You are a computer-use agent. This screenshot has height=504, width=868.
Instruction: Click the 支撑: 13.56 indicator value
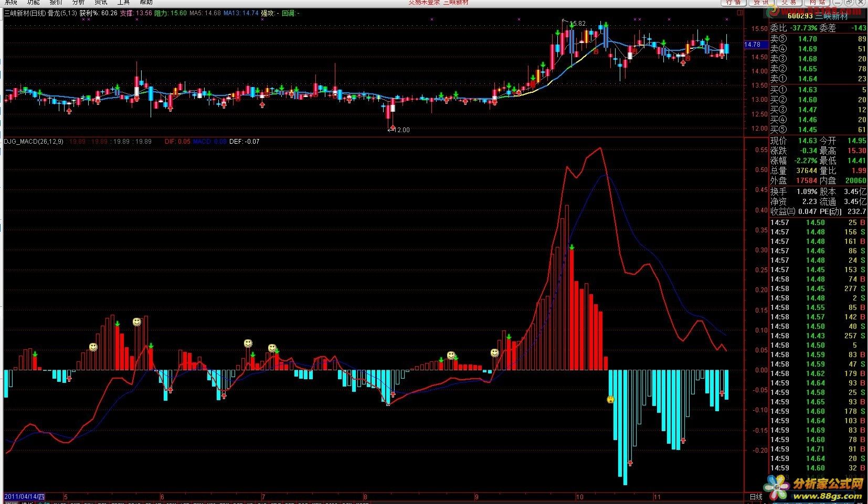[x=136, y=13]
